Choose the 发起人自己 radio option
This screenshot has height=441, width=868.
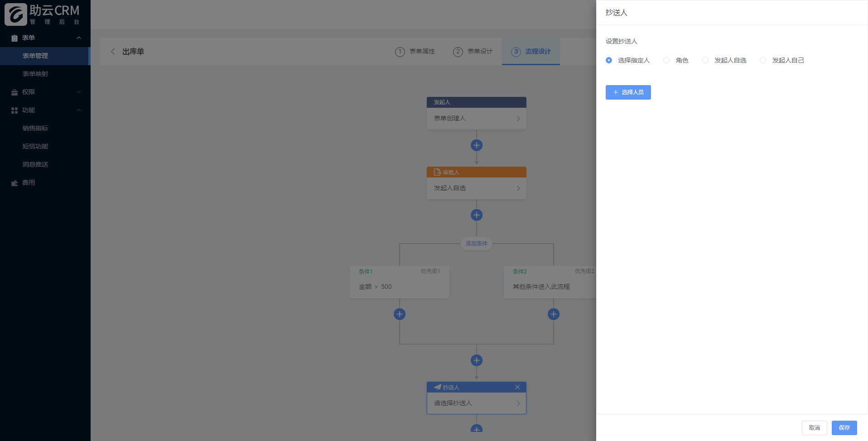tap(763, 60)
